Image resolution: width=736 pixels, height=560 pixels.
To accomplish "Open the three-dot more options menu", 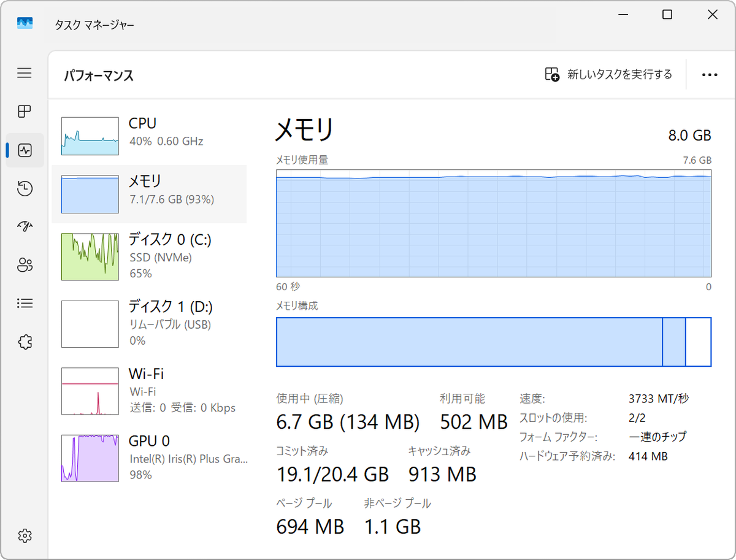I will point(709,74).
